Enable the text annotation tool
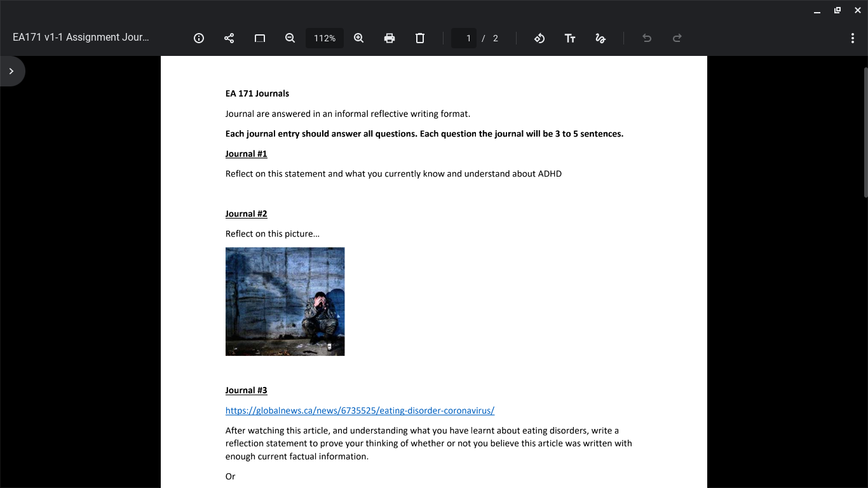Viewport: 868px width, 488px height. point(570,38)
